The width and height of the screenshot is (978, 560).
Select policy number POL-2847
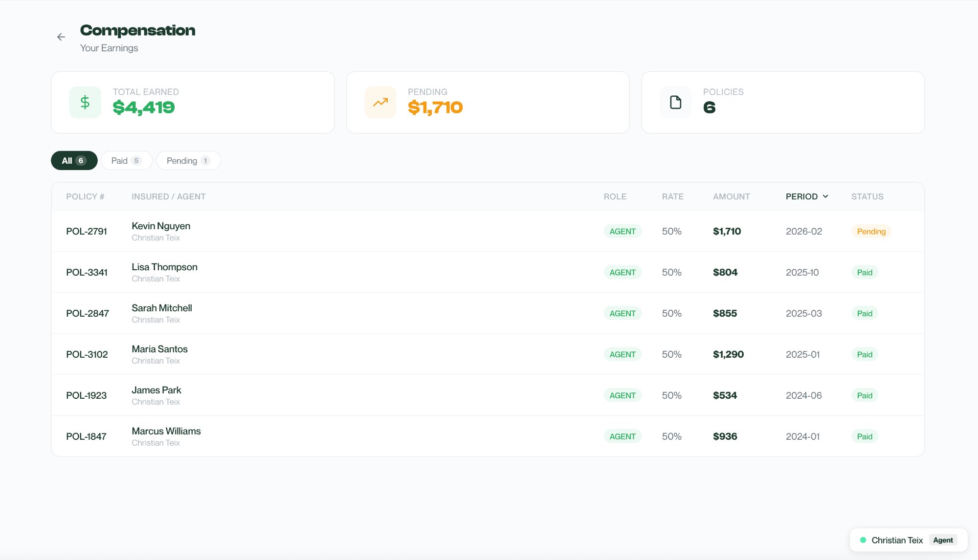pyautogui.click(x=88, y=313)
